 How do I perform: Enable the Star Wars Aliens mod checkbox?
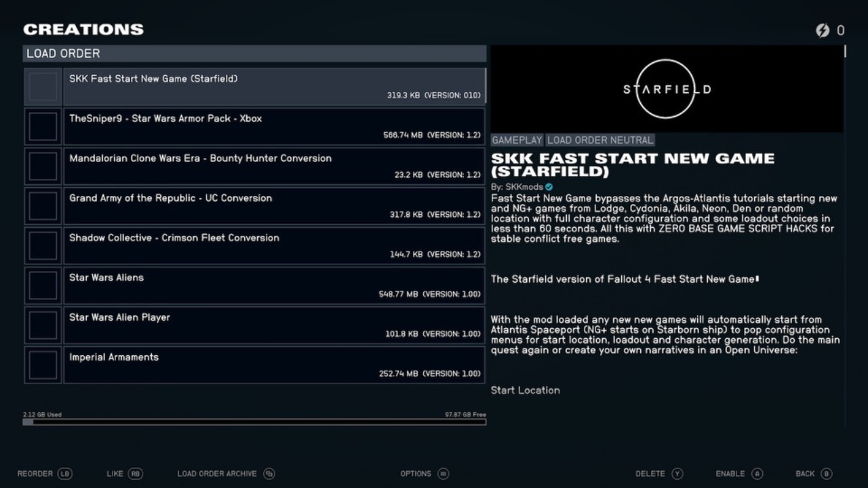43,285
